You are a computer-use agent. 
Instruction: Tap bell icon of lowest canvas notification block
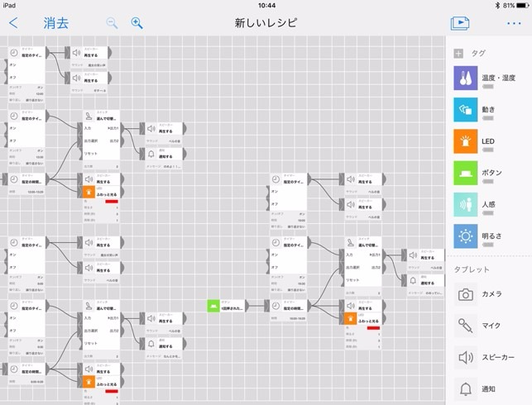151,344
